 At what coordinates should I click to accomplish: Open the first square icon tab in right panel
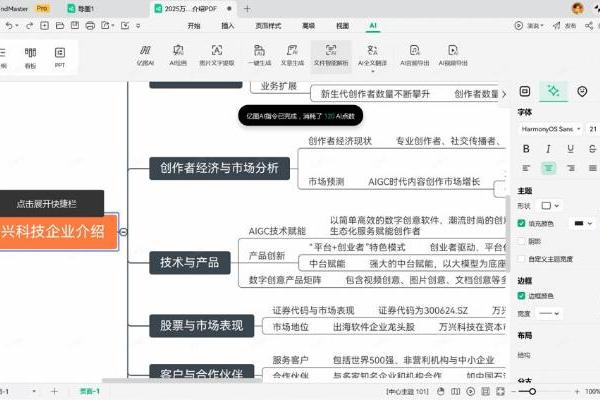tap(525, 91)
